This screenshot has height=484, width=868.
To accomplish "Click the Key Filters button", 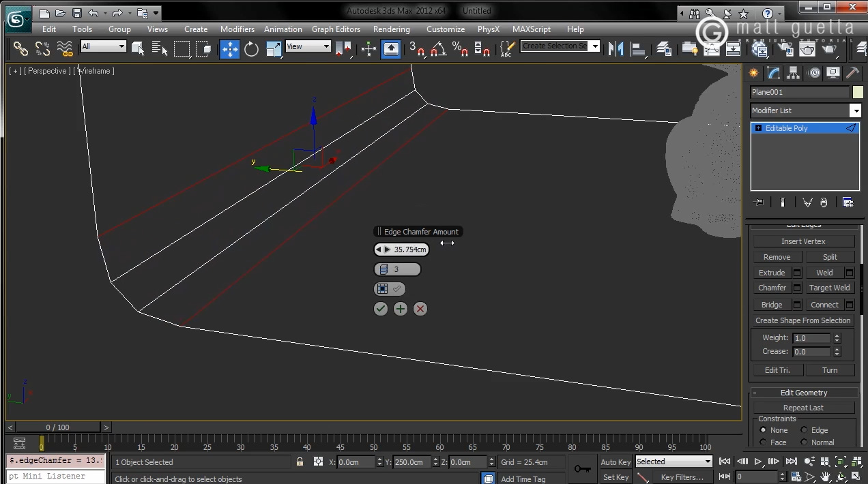I will (x=682, y=477).
